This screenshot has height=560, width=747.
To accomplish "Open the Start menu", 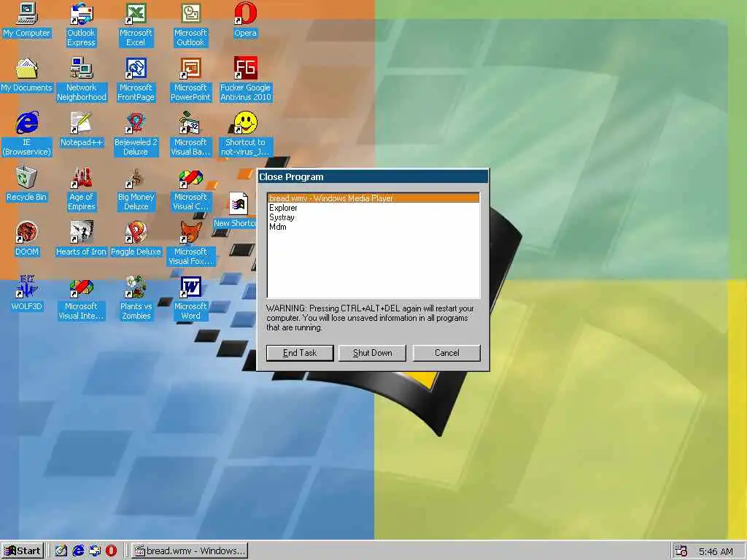I will coord(23,551).
